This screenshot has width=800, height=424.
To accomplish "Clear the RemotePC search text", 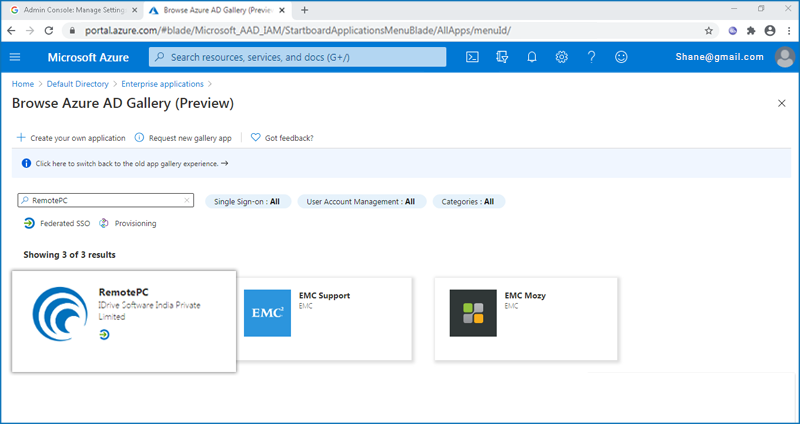I will click(187, 201).
